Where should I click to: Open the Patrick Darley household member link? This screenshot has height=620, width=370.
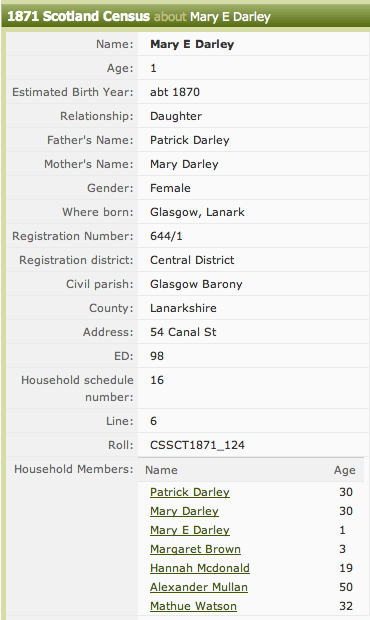190,492
